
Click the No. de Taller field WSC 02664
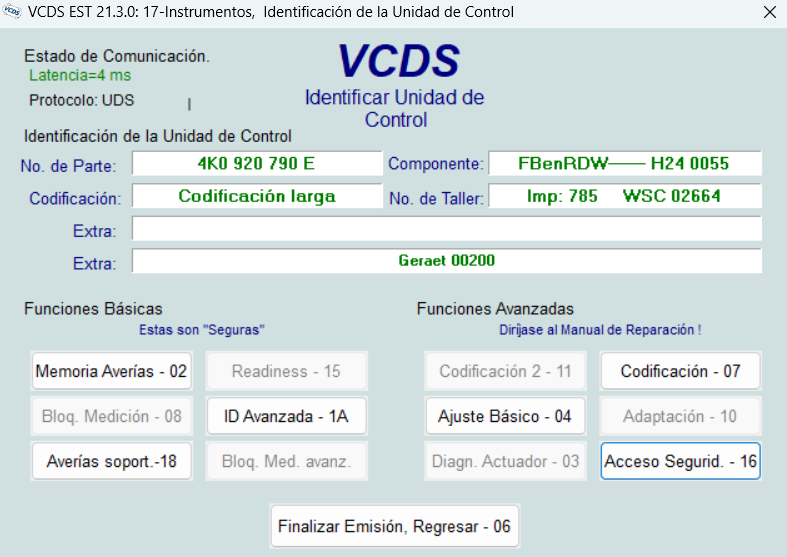[x=625, y=196]
